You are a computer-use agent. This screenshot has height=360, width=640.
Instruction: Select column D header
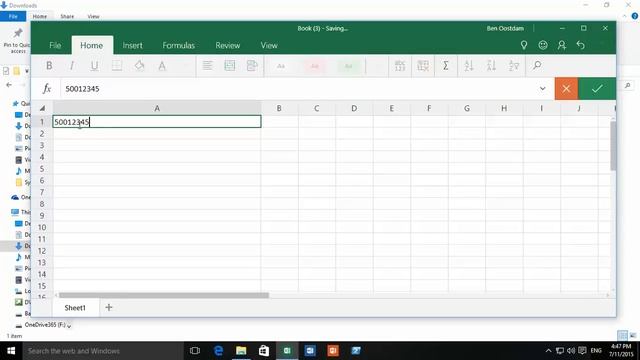pos(354,108)
